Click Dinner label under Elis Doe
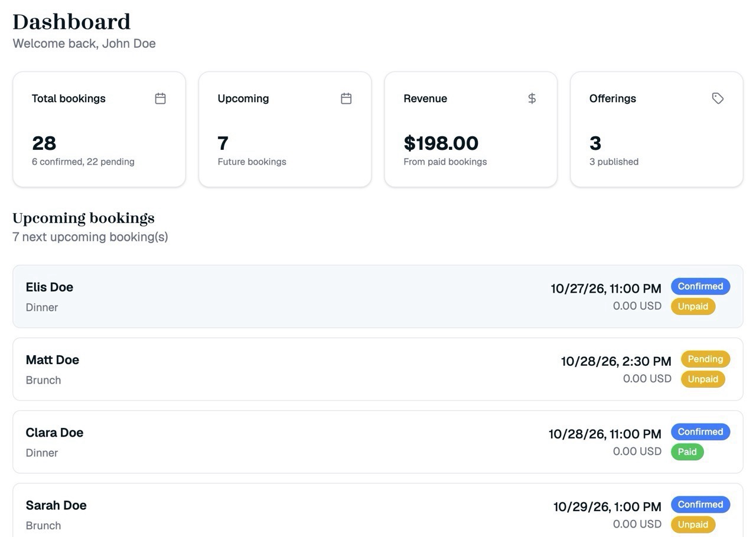Image resolution: width=756 pixels, height=537 pixels. tap(42, 307)
